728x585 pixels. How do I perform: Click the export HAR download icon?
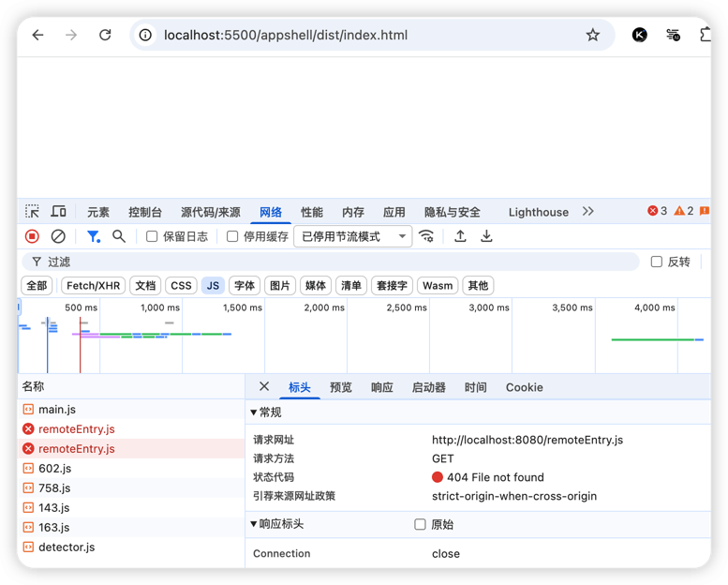[x=486, y=236]
